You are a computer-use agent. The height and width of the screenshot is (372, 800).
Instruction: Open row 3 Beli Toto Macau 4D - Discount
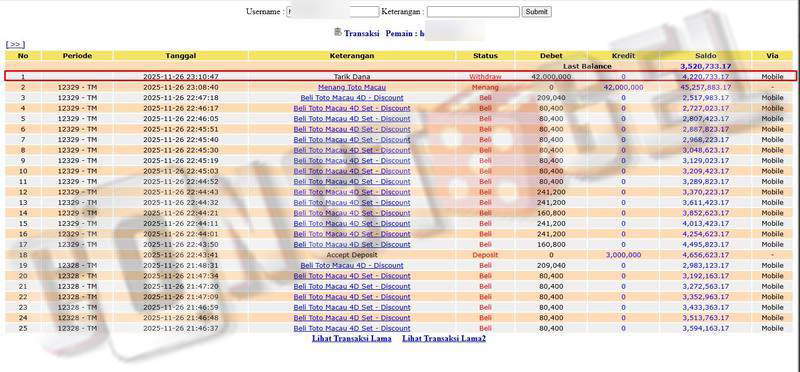point(352,97)
